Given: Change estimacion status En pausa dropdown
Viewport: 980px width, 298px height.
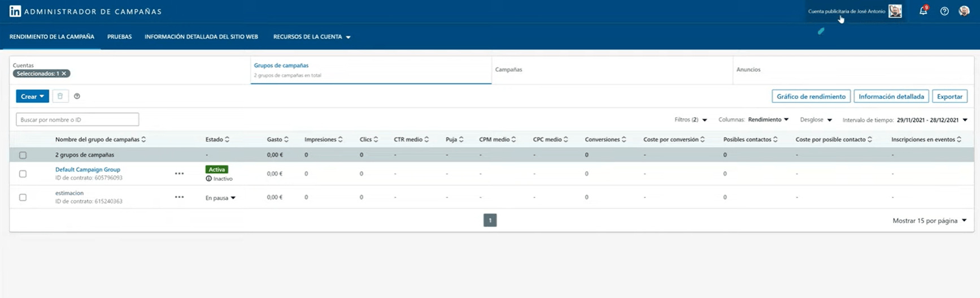Looking at the screenshot, I should [x=220, y=198].
